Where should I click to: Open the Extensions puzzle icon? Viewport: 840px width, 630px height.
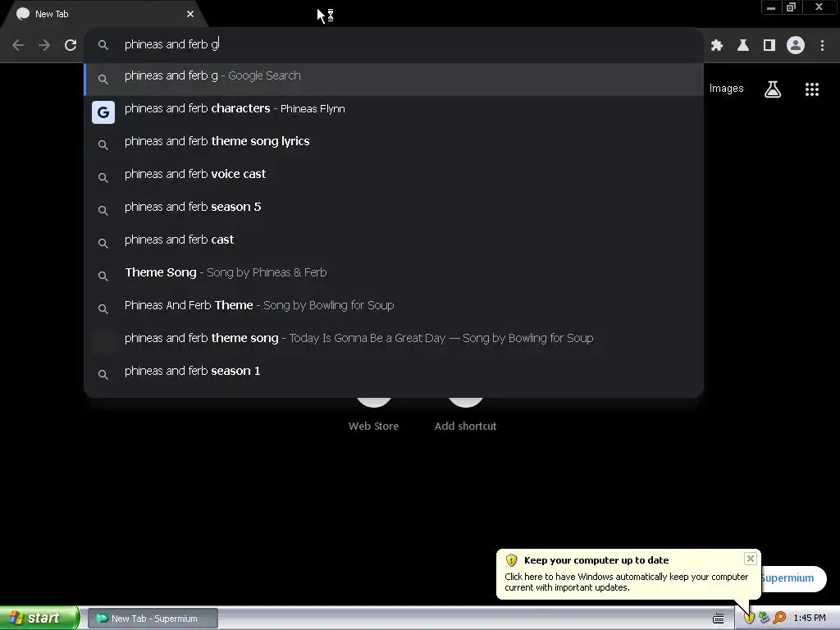point(717,45)
